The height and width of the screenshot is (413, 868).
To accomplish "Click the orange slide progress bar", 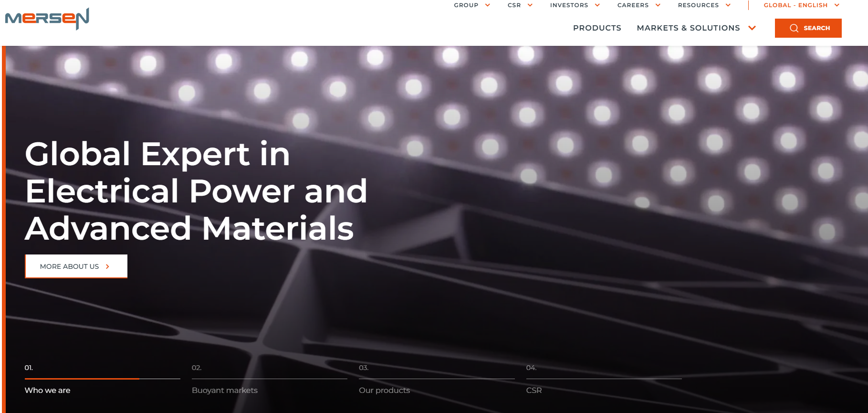I will [82, 379].
